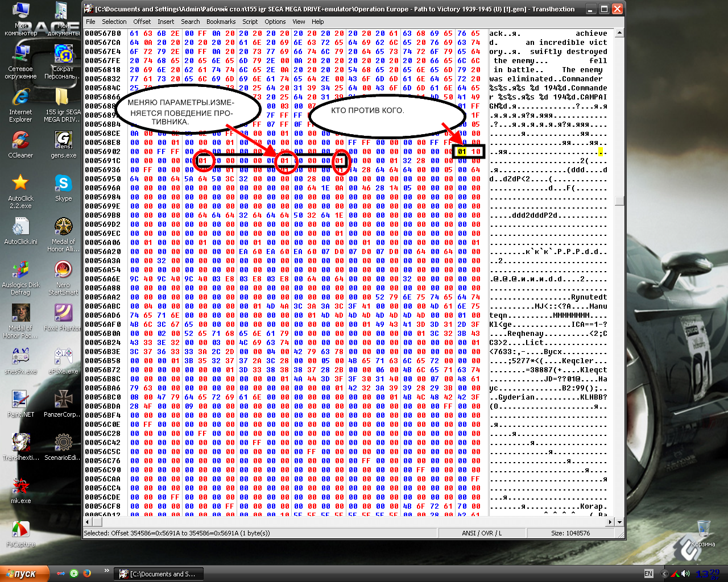728x582 pixels.
Task: Open the View menu
Action: [299, 22]
